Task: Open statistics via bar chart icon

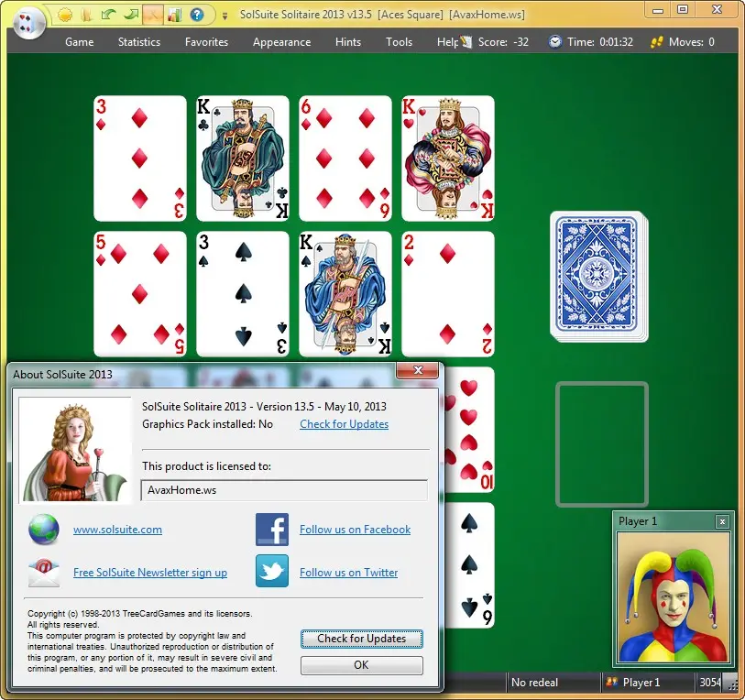Action: (x=174, y=15)
